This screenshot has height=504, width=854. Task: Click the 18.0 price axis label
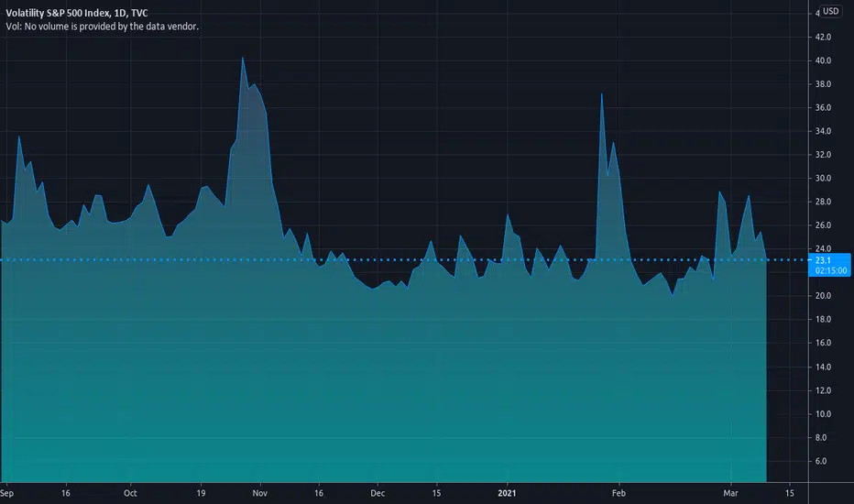pyautogui.click(x=823, y=319)
